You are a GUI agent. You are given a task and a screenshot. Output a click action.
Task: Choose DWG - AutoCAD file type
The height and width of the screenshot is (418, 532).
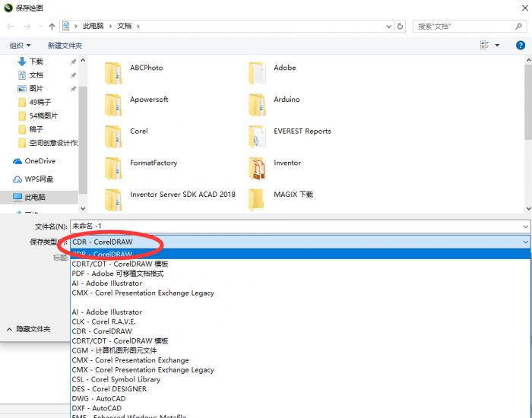point(99,398)
